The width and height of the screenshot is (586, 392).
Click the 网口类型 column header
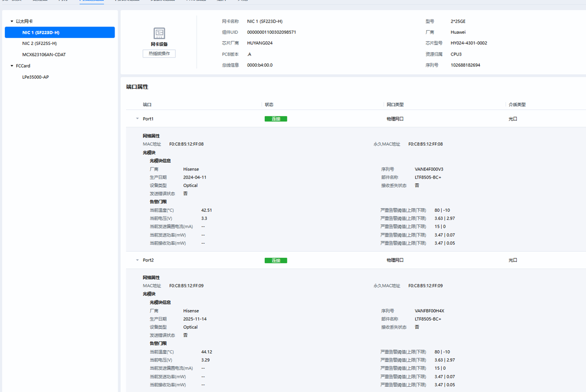click(x=395, y=105)
